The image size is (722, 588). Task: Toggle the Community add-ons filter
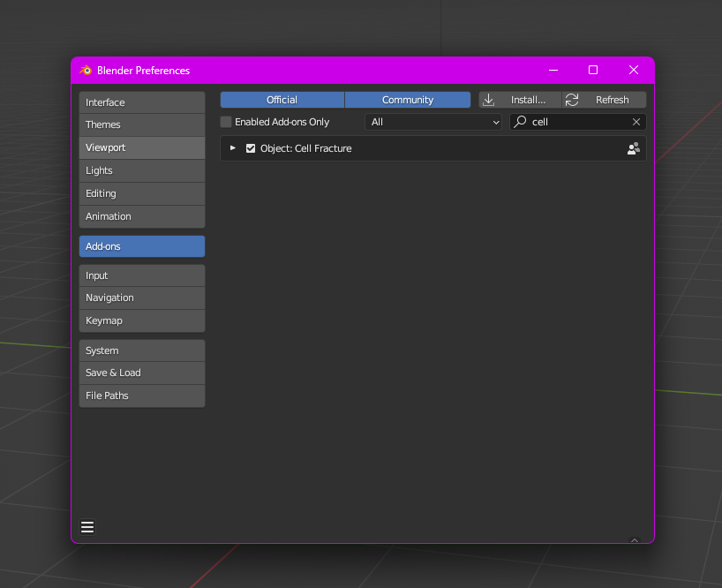pos(407,100)
